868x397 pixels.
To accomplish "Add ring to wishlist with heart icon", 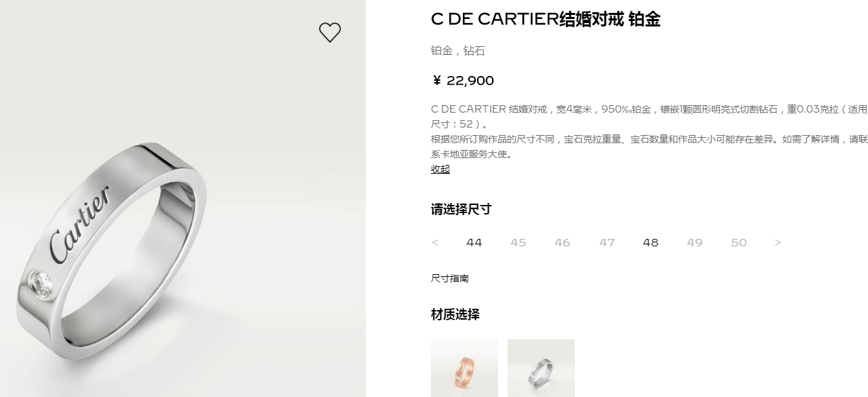I will tap(330, 33).
